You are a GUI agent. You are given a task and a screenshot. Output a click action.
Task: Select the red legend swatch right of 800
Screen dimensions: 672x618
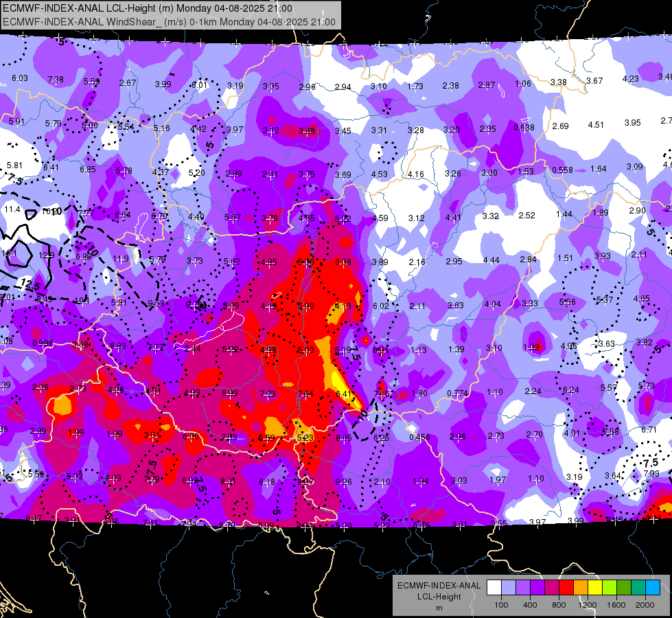566,588
